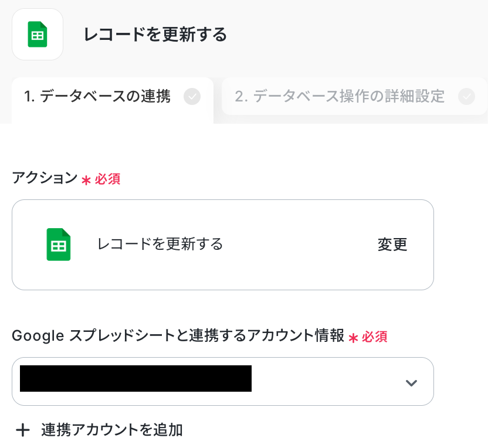Click the 連携アカウントを追加 link
The image size is (488, 448).
click(x=112, y=430)
